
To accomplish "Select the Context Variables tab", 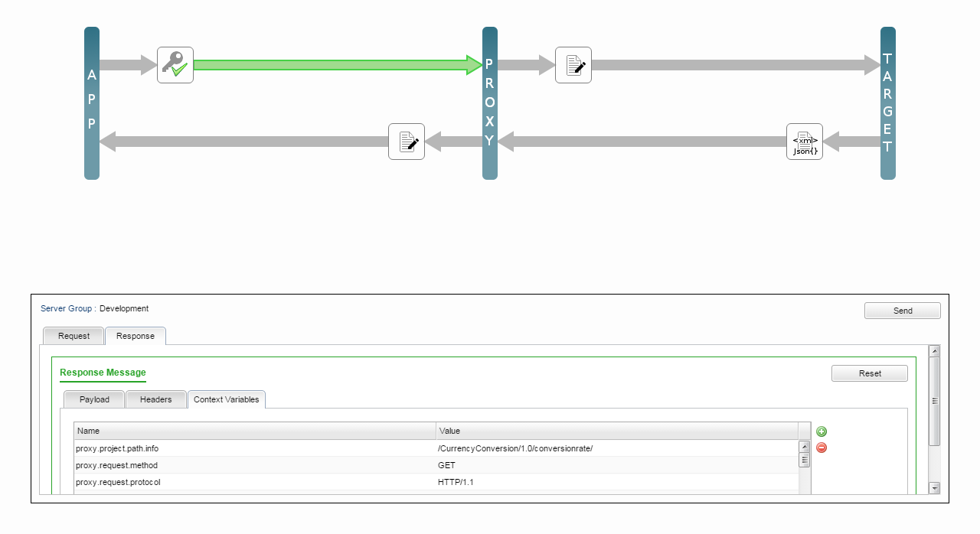I will pyautogui.click(x=226, y=399).
